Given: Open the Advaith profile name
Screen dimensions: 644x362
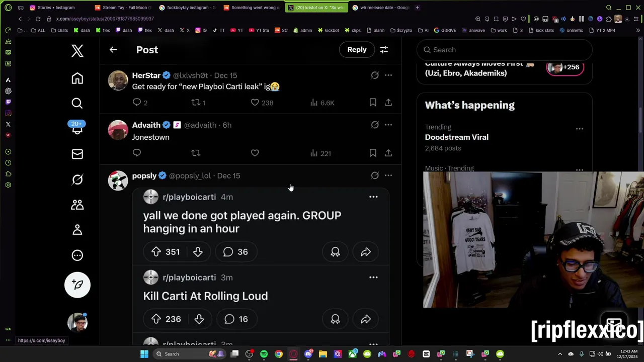Looking at the screenshot, I should (x=146, y=125).
